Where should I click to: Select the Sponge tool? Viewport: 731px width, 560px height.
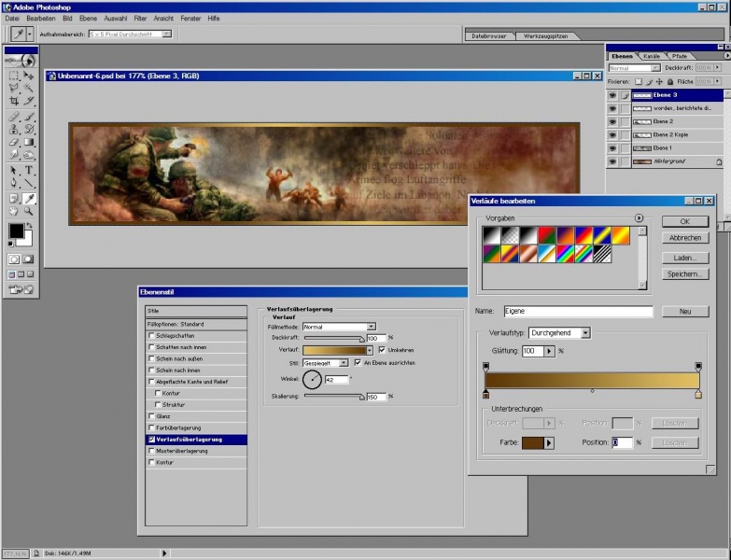coord(29,155)
